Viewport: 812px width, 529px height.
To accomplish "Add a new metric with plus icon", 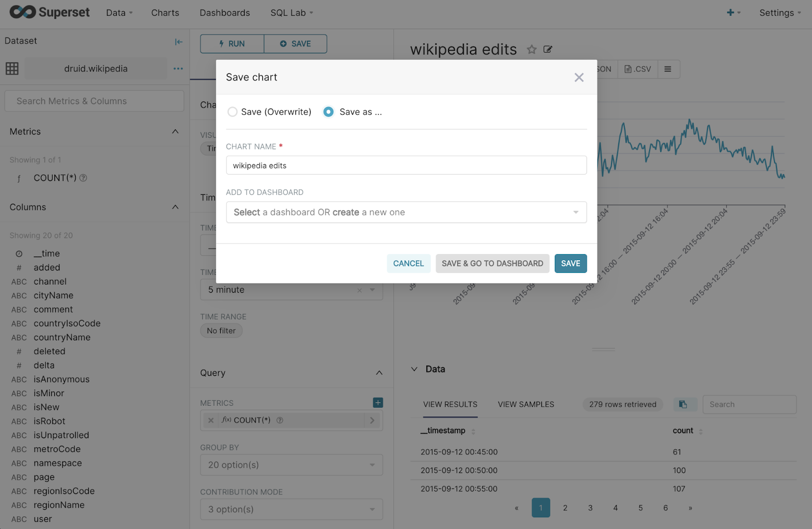I will pos(378,403).
